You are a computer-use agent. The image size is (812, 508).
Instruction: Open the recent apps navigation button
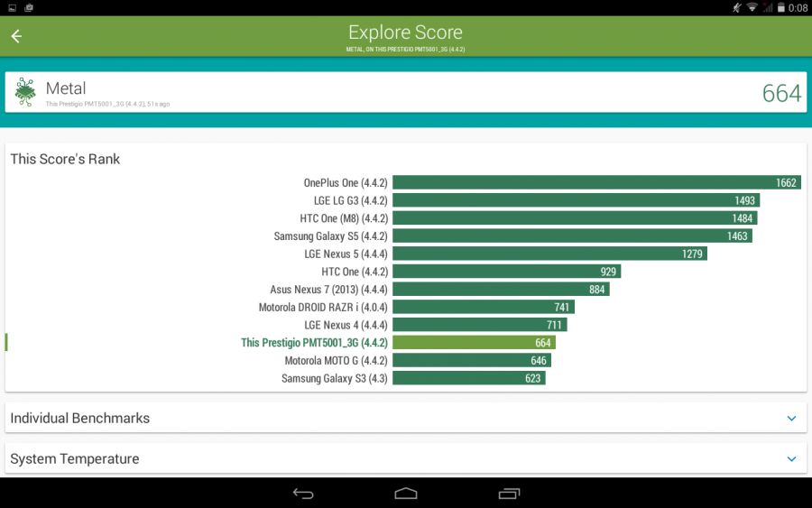point(509,493)
